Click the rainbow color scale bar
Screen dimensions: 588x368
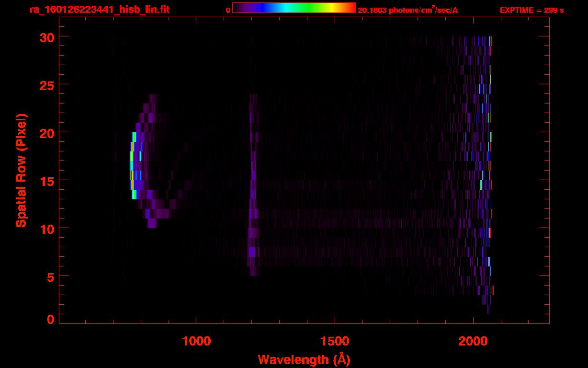(x=294, y=8)
